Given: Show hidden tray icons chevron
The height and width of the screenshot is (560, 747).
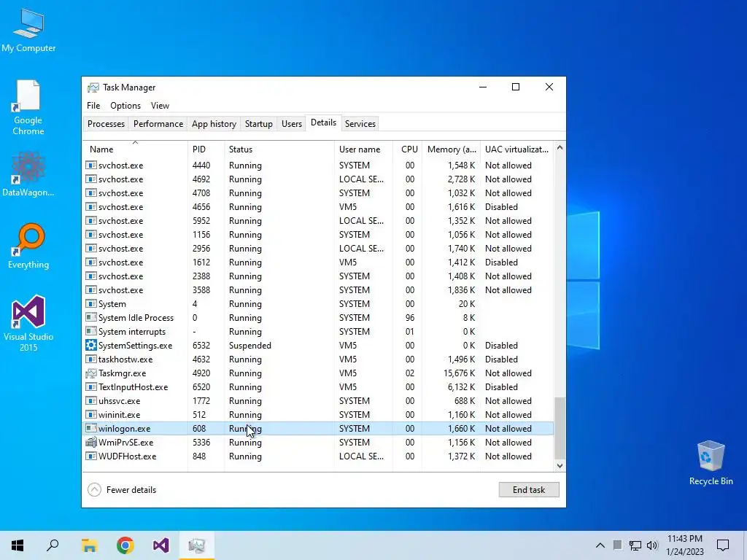Looking at the screenshot, I should (x=600, y=545).
